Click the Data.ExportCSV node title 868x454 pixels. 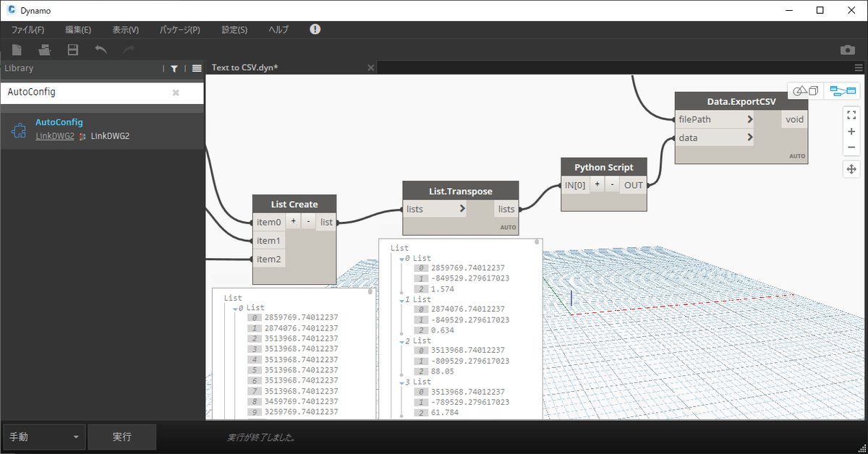point(741,102)
